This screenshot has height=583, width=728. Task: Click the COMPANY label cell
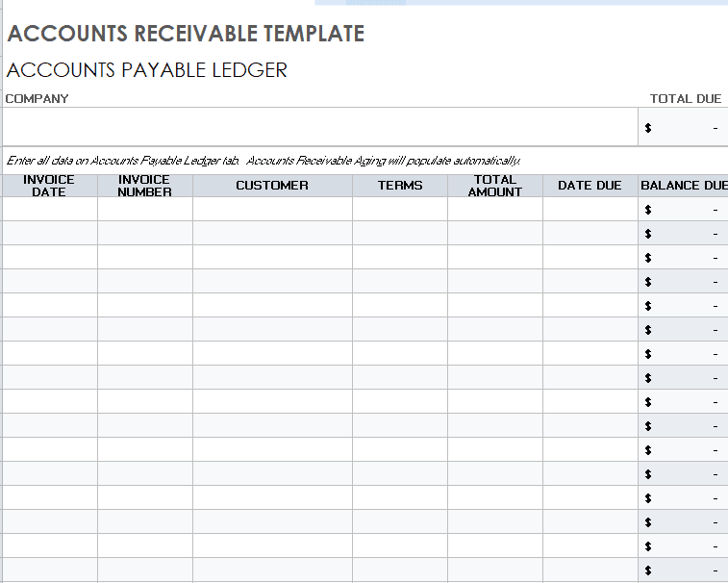(38, 99)
